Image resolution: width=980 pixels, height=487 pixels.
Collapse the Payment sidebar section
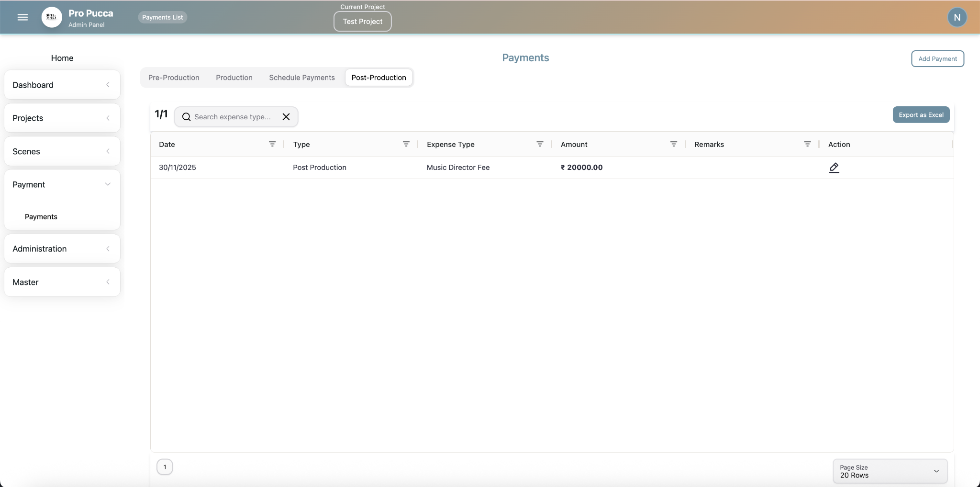click(62, 184)
